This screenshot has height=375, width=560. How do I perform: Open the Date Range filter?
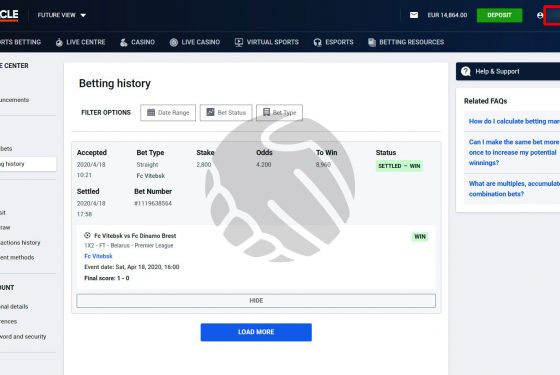point(168,112)
